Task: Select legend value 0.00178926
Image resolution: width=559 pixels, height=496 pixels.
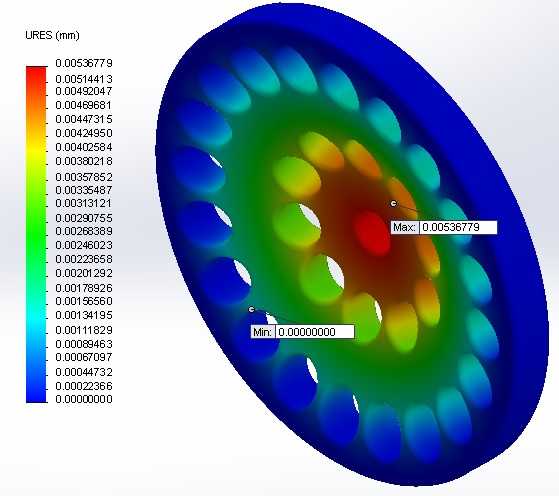Action: click(84, 288)
